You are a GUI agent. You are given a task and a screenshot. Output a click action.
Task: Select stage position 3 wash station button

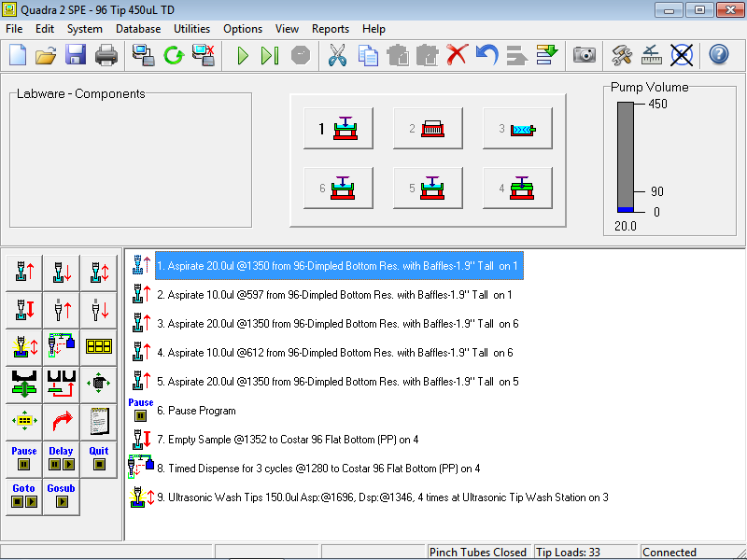[517, 128]
